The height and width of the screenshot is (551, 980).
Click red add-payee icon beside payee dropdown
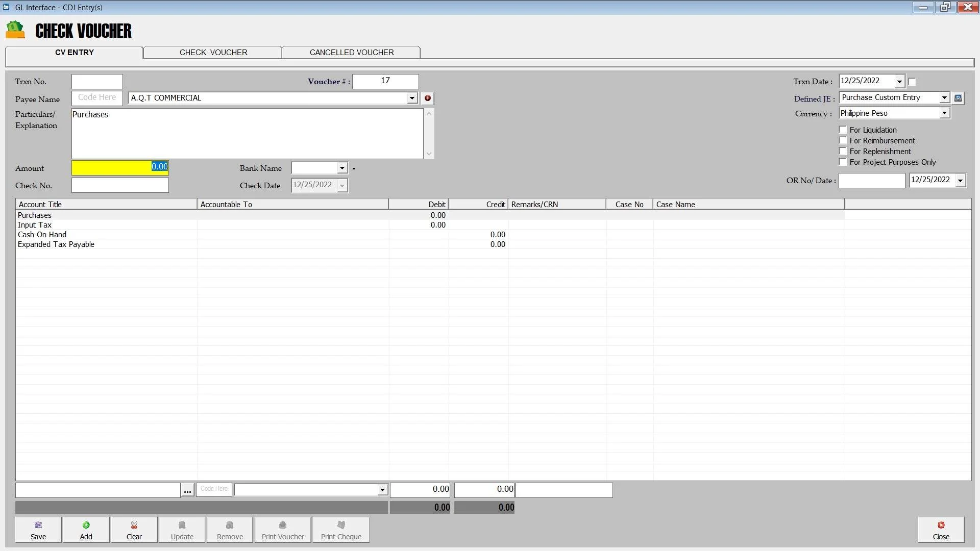click(x=428, y=98)
